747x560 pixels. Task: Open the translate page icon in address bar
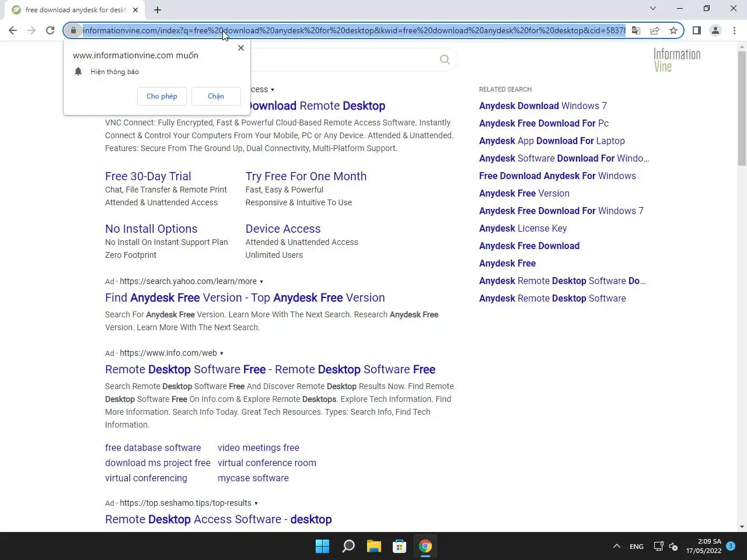pos(636,30)
